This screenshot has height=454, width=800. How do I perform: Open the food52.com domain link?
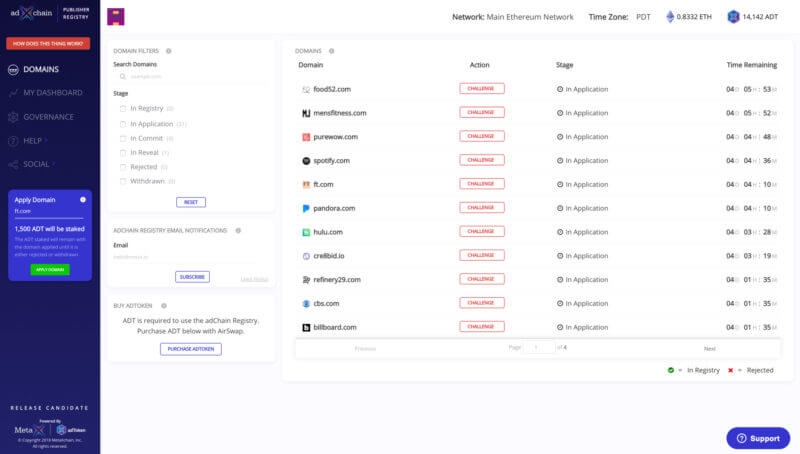coord(332,89)
